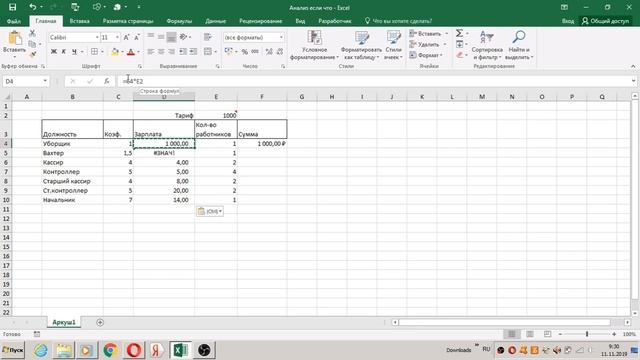Switch to the Данные tab

216,21
